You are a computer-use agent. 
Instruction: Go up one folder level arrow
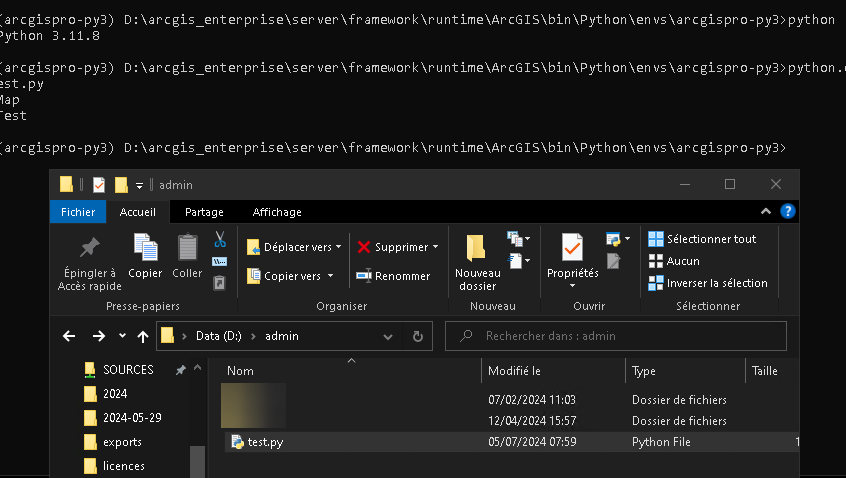click(143, 336)
